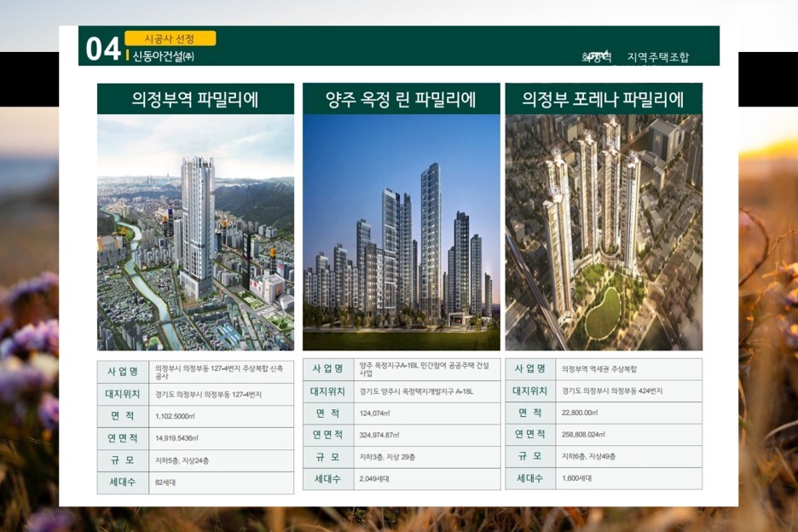798x532 pixels.
Task: Select address 경기도 의정부시 의정부동 424번지
Action: pos(612,391)
